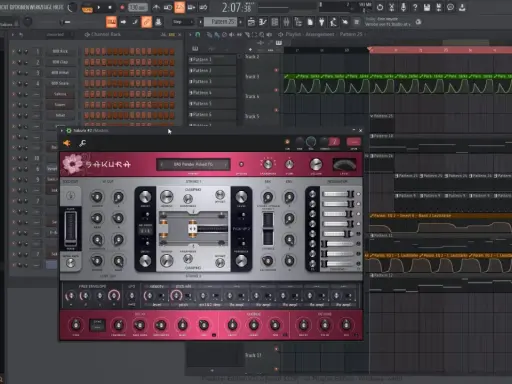The height and width of the screenshot is (384, 512).
Task: Toggle the first Resonator enable dot
Action: pos(358,194)
